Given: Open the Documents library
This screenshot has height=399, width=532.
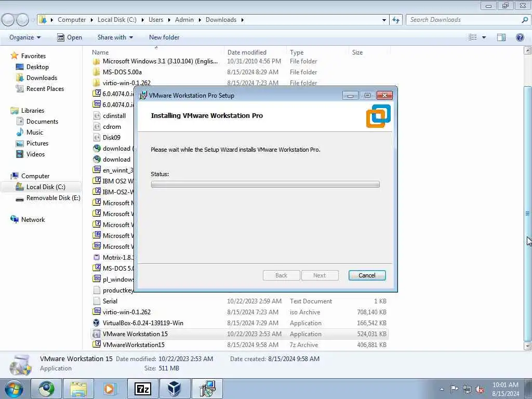Looking at the screenshot, I should click(x=42, y=121).
